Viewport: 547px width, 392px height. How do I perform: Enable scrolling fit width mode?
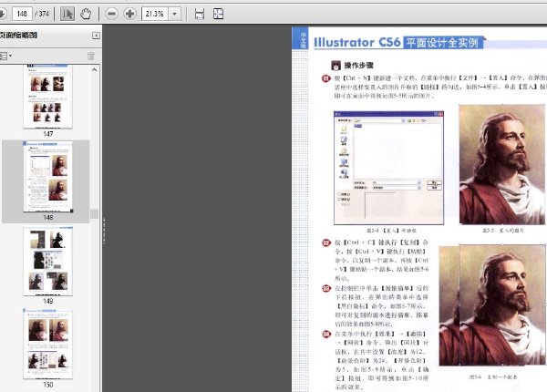click(x=199, y=14)
